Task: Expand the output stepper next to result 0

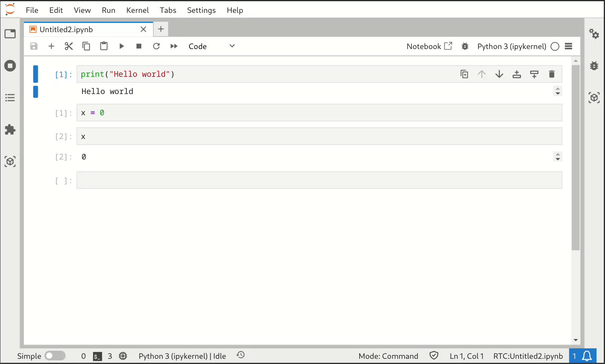Action: 558,157
